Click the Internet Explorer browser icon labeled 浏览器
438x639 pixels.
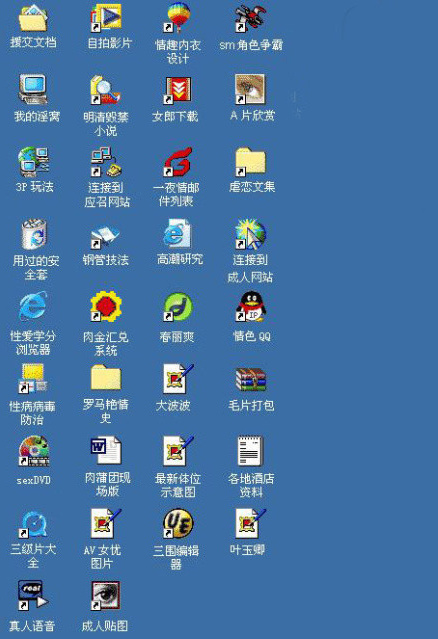[33, 306]
